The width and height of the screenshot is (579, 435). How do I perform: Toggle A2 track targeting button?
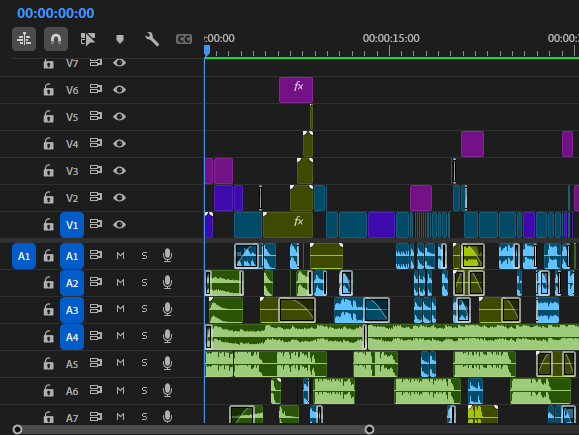point(72,283)
